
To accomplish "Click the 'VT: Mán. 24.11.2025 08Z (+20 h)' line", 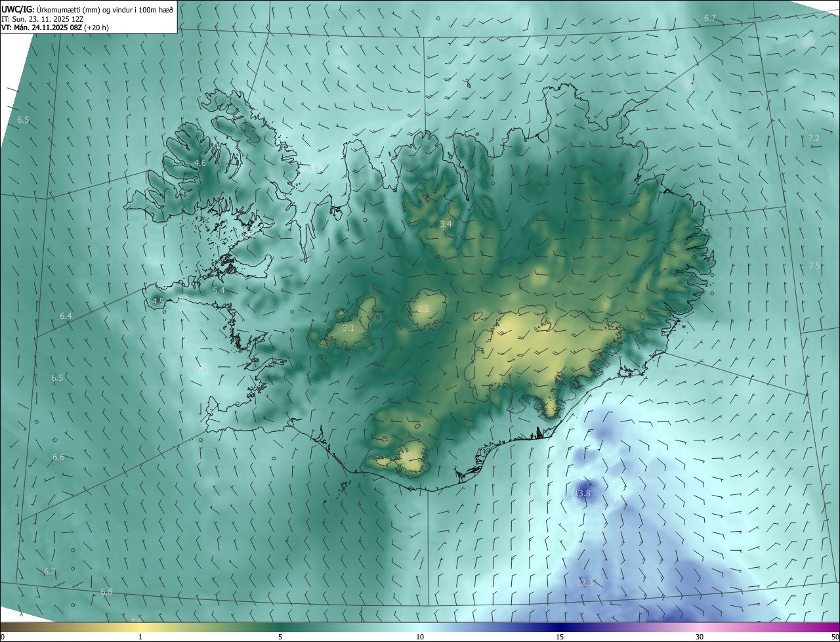I will coord(55,28).
